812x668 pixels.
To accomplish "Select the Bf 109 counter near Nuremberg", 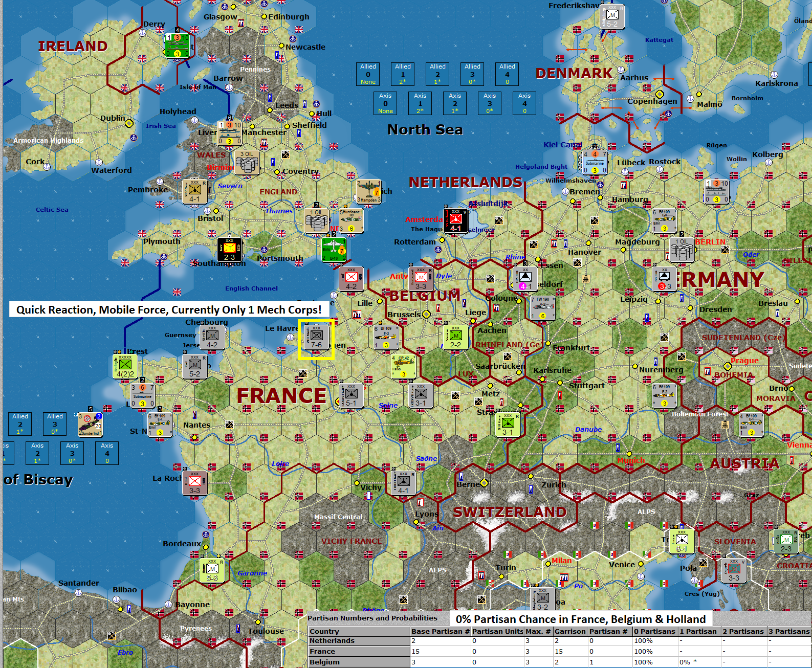I will pos(664,395).
